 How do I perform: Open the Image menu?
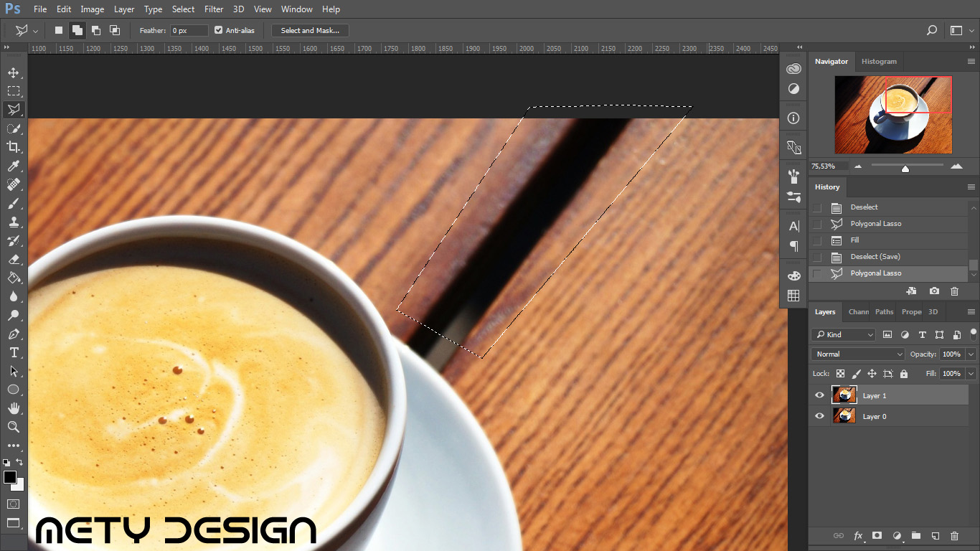coord(92,9)
